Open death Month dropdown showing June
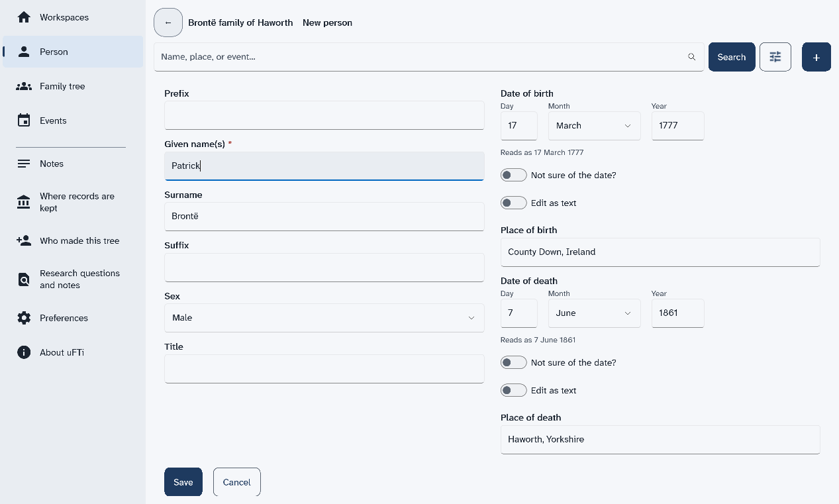This screenshot has height=504, width=839. click(x=595, y=313)
